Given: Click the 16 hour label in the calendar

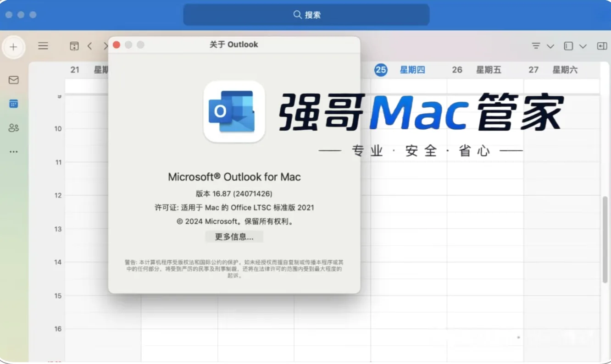Looking at the screenshot, I should tap(58, 329).
